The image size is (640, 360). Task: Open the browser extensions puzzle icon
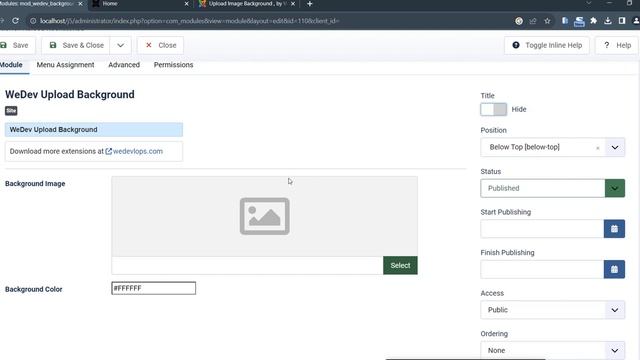point(593,21)
